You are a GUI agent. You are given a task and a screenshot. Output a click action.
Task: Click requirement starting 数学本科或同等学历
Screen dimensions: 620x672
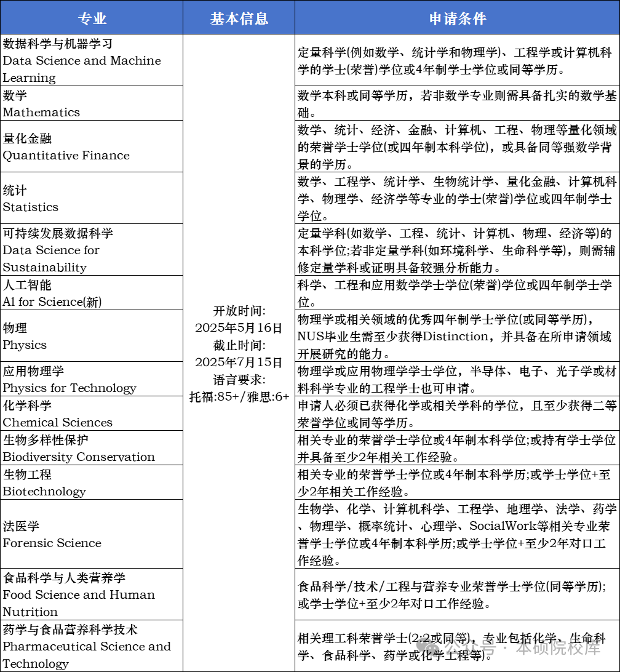pos(457,103)
